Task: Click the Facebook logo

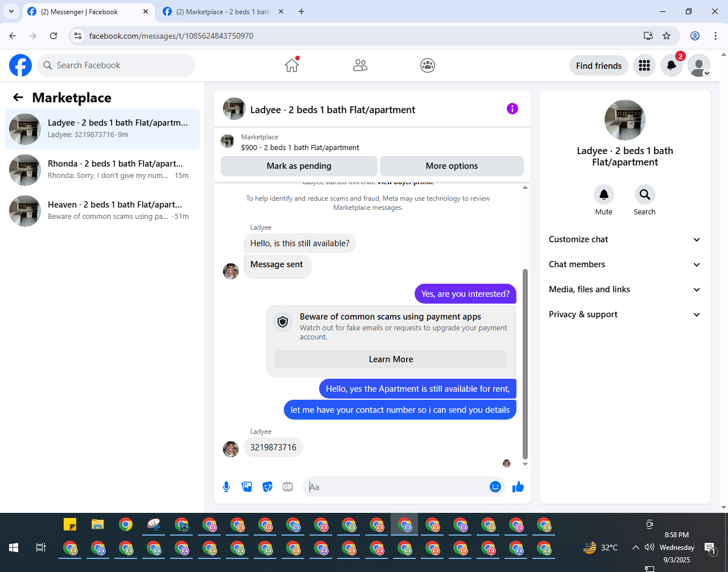Action: point(20,65)
